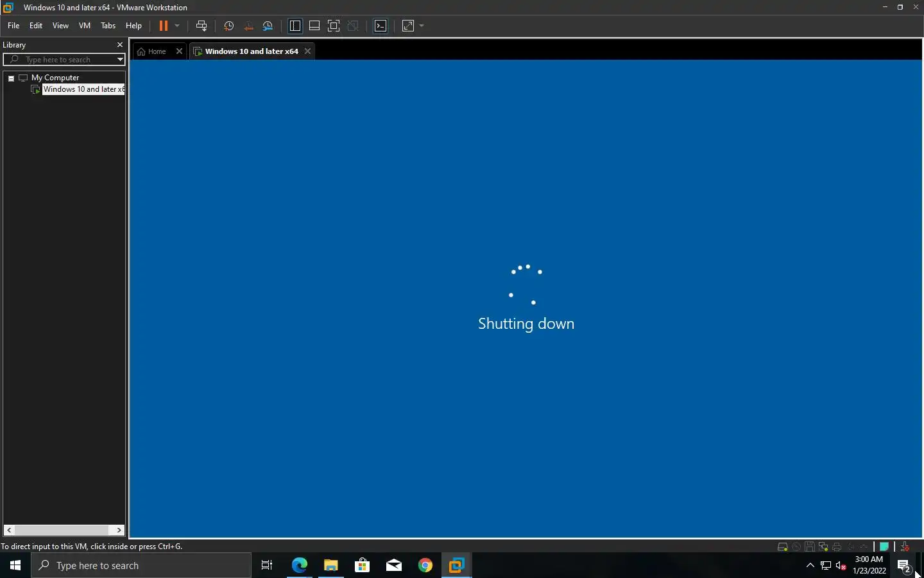The width and height of the screenshot is (924, 578).
Task: Click the CD/DVD drive status bar icon
Action: click(x=796, y=547)
